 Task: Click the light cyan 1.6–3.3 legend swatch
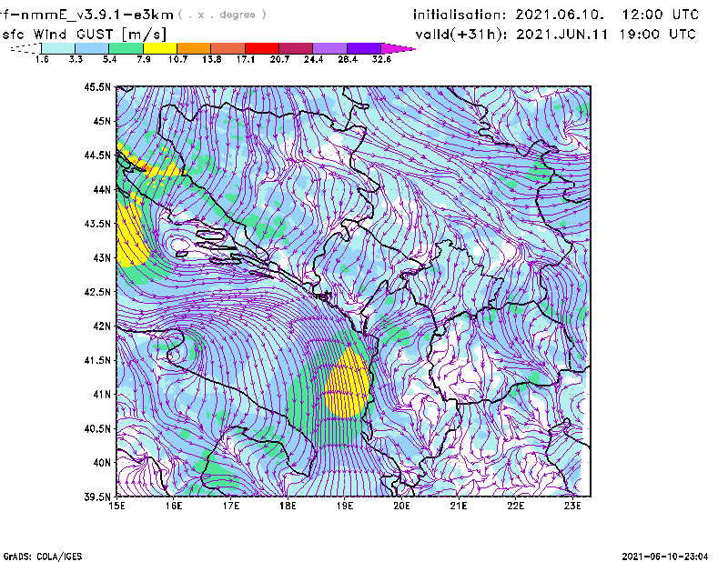pyautogui.click(x=58, y=48)
